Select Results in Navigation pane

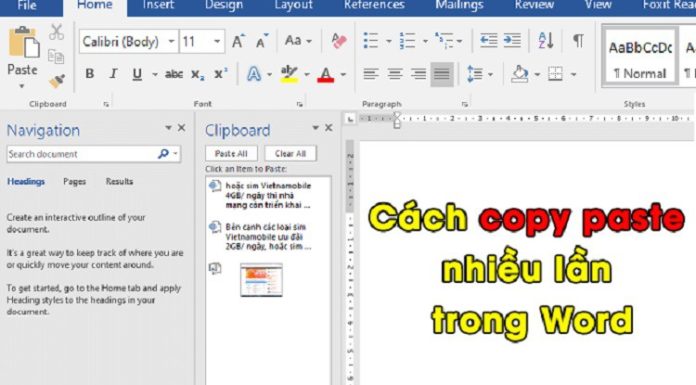point(119,182)
